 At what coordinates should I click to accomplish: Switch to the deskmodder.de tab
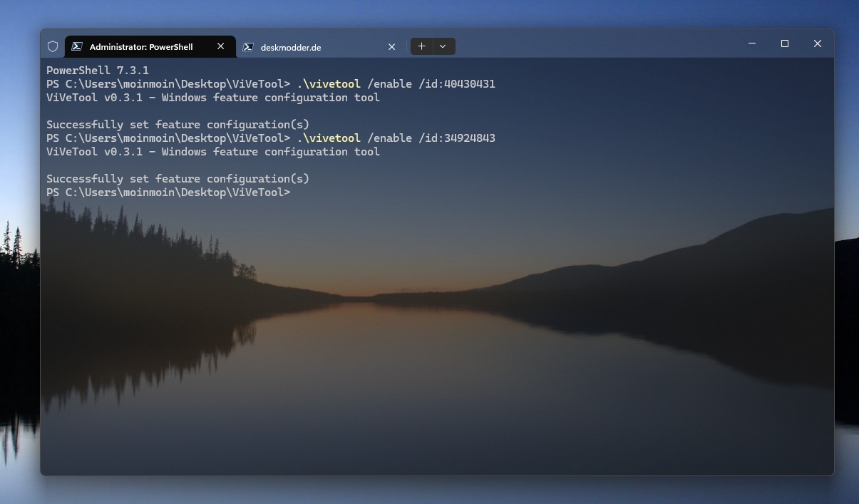coord(320,47)
